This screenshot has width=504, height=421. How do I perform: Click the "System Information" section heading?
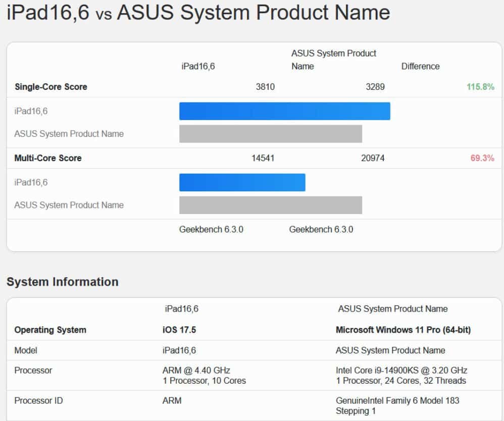[x=63, y=282]
